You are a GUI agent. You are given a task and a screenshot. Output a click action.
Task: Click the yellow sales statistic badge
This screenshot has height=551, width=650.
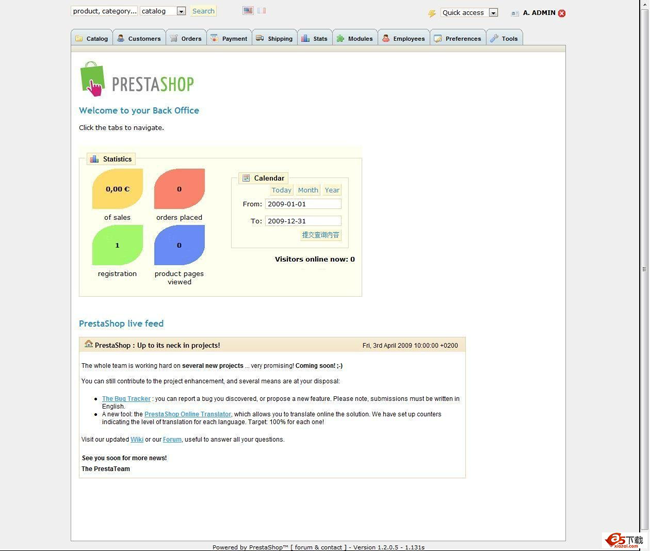point(118,189)
